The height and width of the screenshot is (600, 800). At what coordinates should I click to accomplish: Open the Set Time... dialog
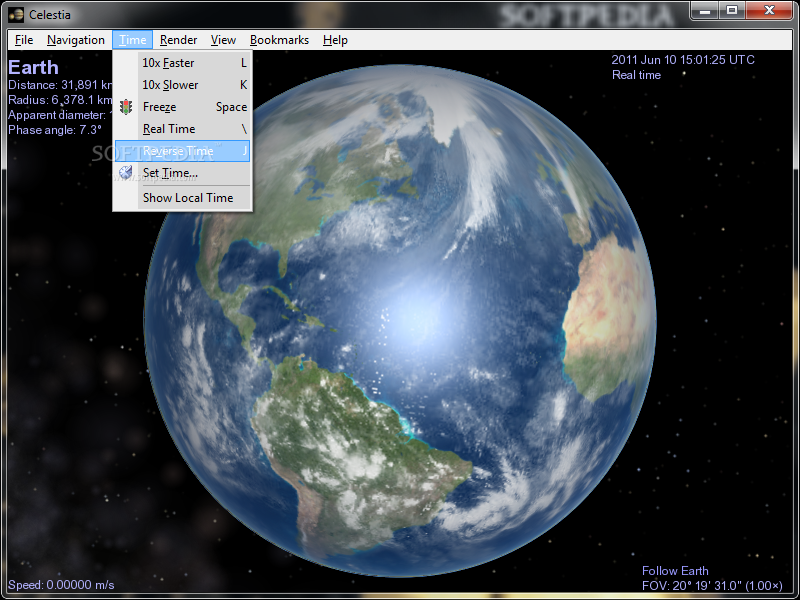[x=182, y=173]
